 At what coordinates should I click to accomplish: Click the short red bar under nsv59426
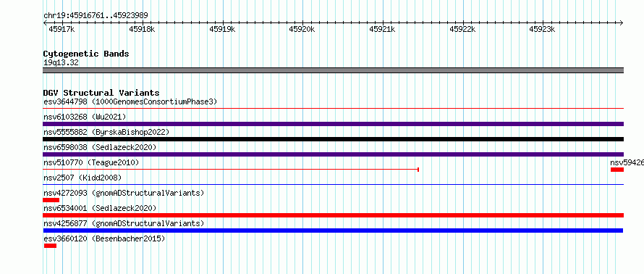click(617, 170)
